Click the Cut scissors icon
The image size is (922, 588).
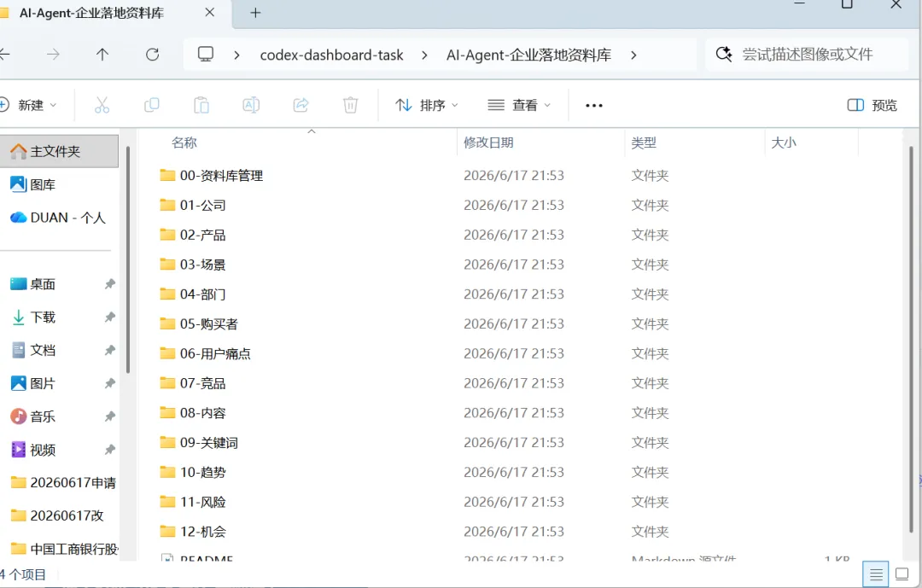point(102,105)
